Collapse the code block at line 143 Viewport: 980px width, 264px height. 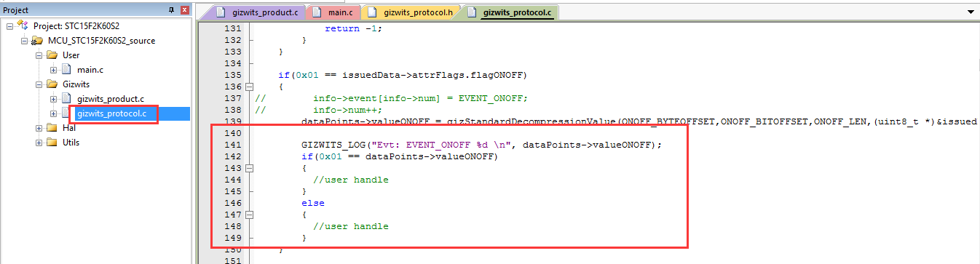[x=249, y=168]
